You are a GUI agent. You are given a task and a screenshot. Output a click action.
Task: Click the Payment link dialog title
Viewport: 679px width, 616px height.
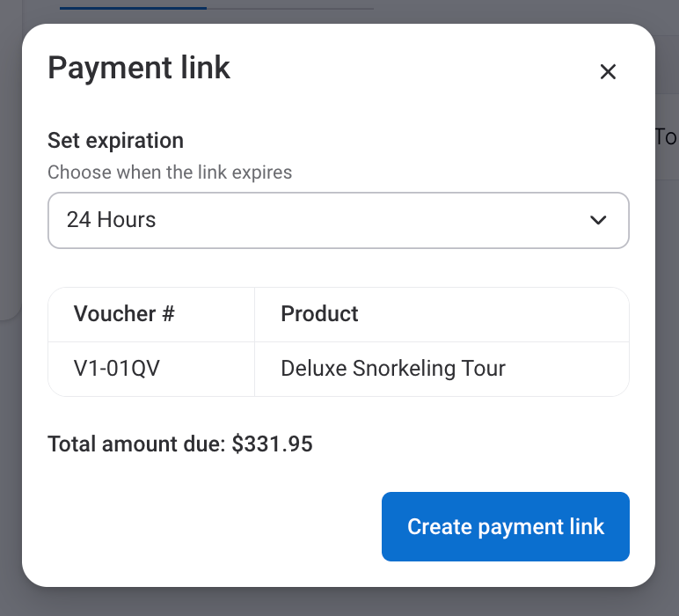pyautogui.click(x=139, y=68)
